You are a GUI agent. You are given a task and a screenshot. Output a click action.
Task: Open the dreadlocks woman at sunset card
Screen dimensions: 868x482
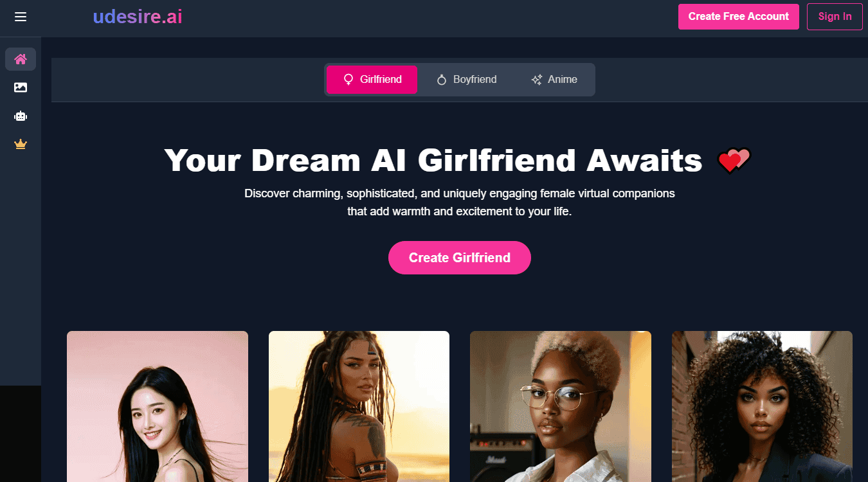(x=359, y=406)
